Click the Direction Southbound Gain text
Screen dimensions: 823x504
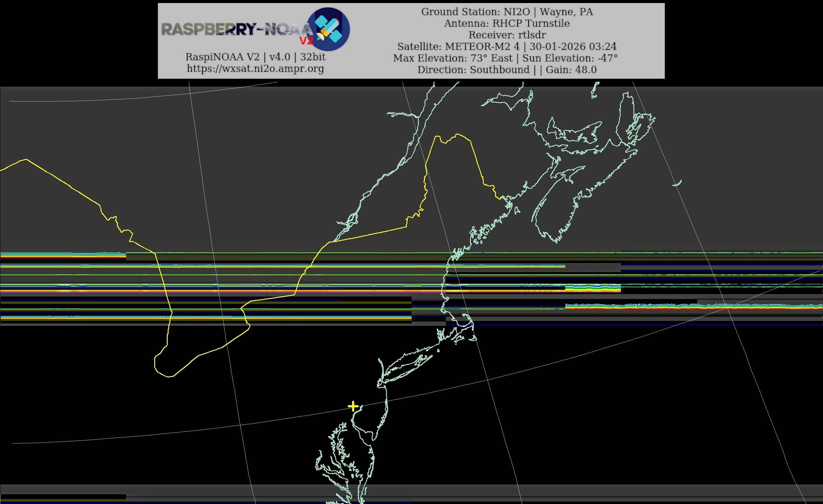(507, 70)
